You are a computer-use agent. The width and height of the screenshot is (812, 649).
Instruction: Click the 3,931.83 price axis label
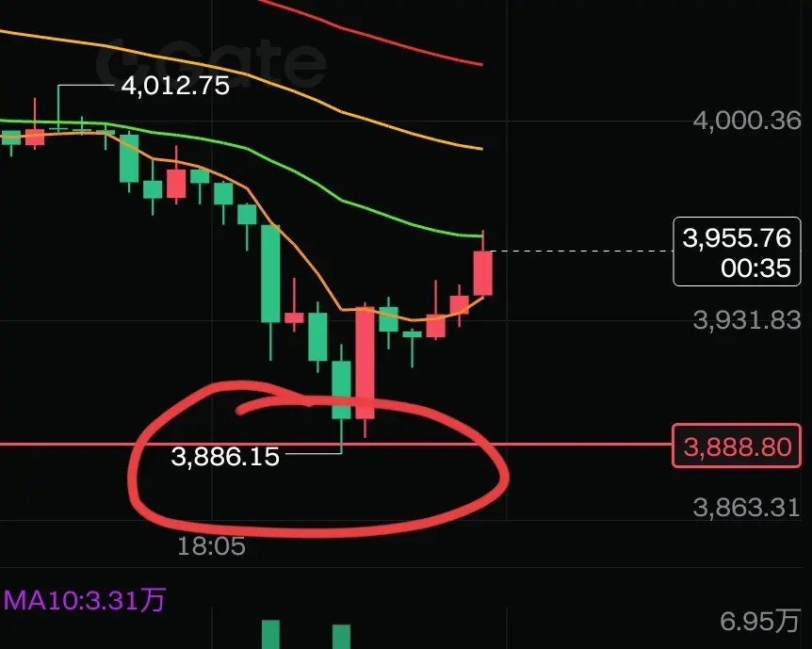[747, 320]
